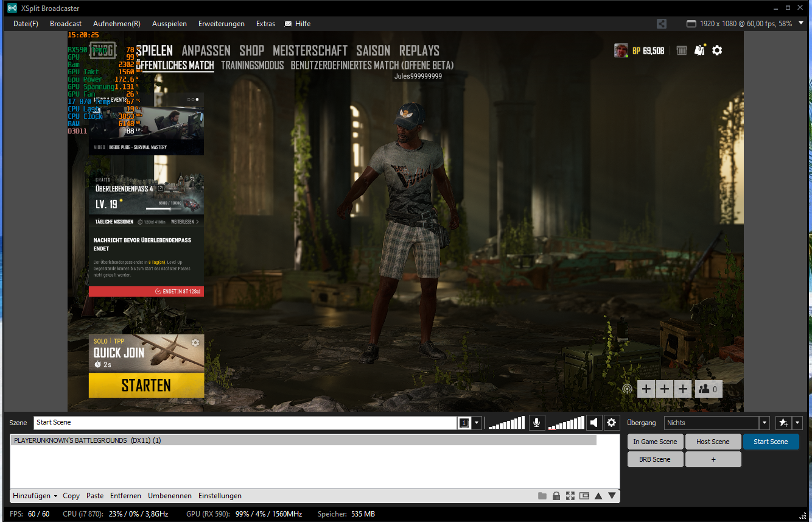Image resolution: width=812 pixels, height=522 pixels.
Task: Click the folder icon below sources list
Action: click(542, 496)
